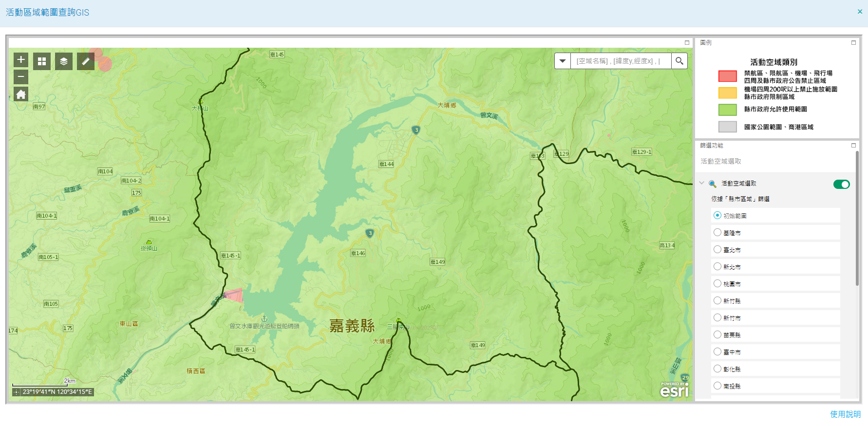Close the GIS query dialog

[x=860, y=12]
